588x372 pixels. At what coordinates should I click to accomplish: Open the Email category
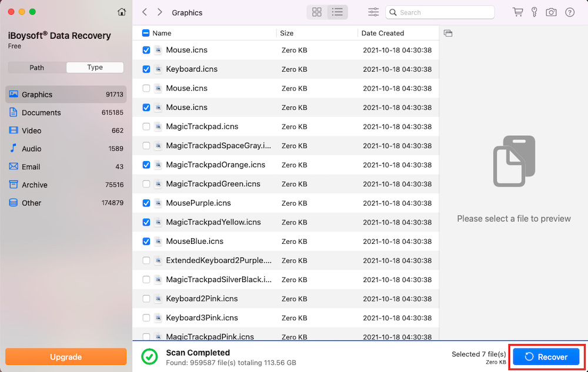pyautogui.click(x=66, y=166)
